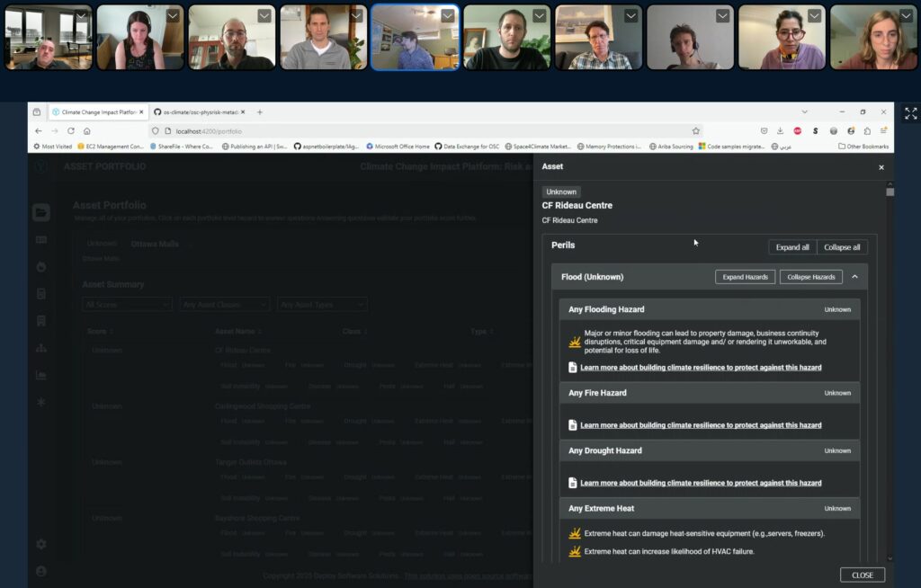Close the os-climate GitHub browser tab
The image size is (921, 588).
tap(243, 112)
